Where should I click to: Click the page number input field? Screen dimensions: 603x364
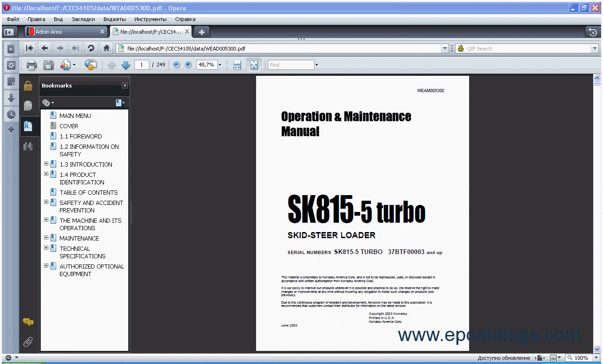141,65
